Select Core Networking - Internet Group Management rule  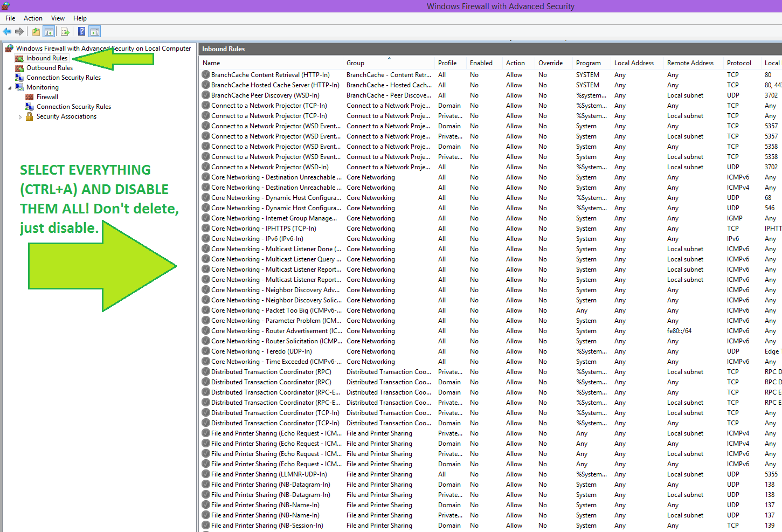[274, 218]
